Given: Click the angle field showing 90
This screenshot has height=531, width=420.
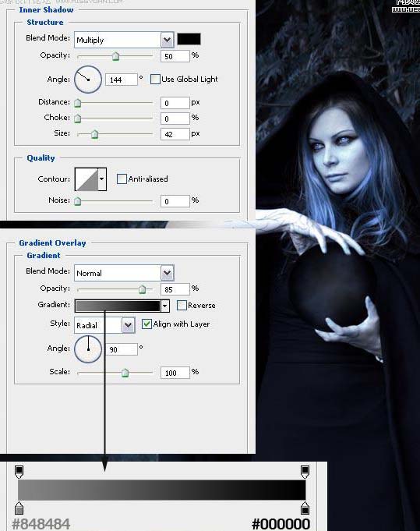Looking at the screenshot, I should coord(122,349).
